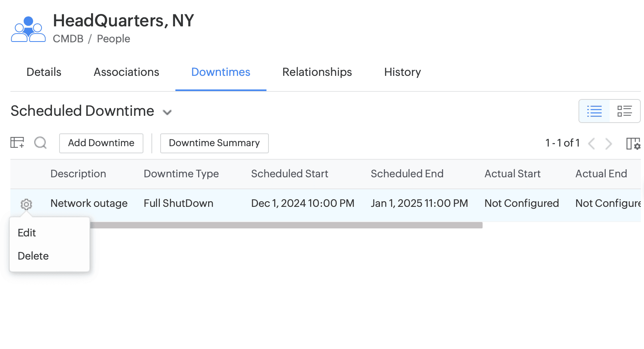This screenshot has height=349, width=644.
Task: Open the table view add-column icon
Action: tap(17, 143)
